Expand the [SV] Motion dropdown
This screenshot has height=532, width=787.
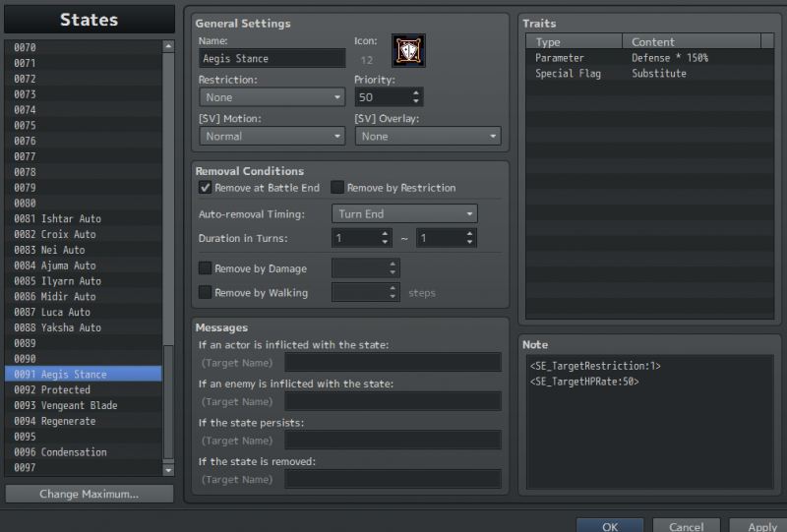[x=272, y=136]
